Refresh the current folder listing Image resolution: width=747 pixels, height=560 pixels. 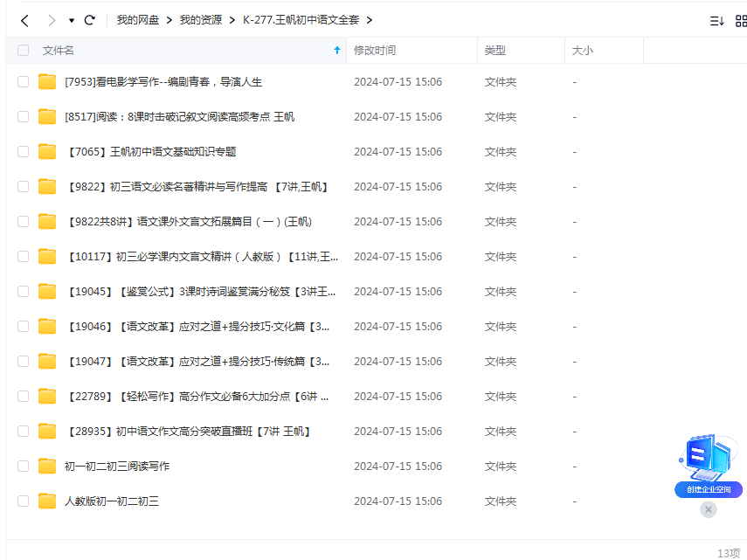point(90,19)
